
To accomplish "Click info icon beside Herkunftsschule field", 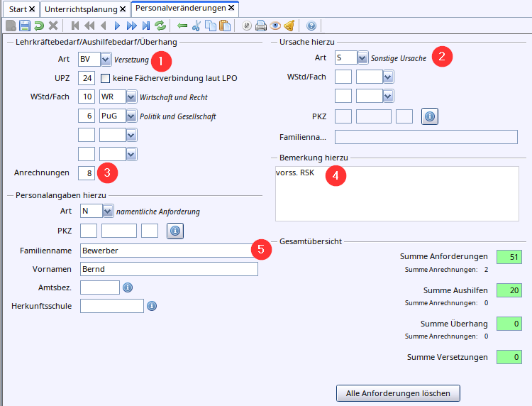I will (x=152, y=306).
